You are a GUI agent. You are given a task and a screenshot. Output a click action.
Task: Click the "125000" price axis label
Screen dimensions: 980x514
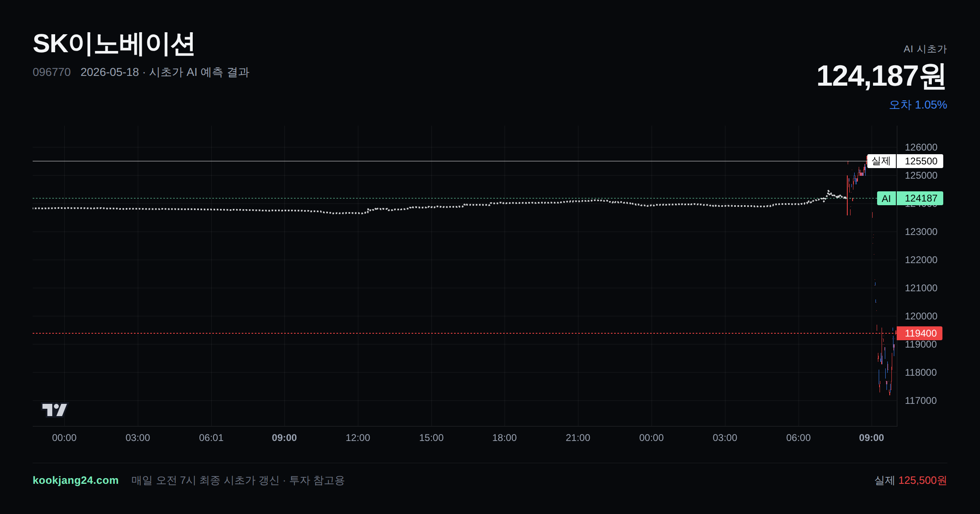pos(921,175)
